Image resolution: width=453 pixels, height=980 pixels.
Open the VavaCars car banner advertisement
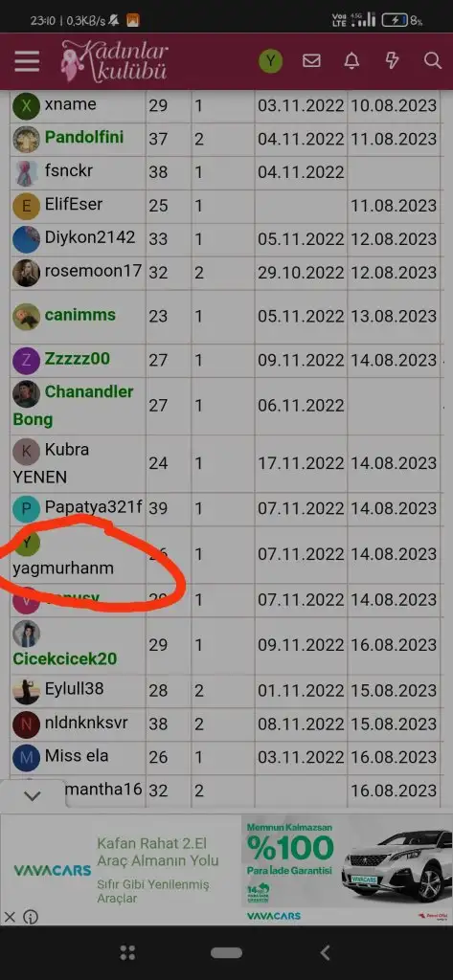click(226, 869)
